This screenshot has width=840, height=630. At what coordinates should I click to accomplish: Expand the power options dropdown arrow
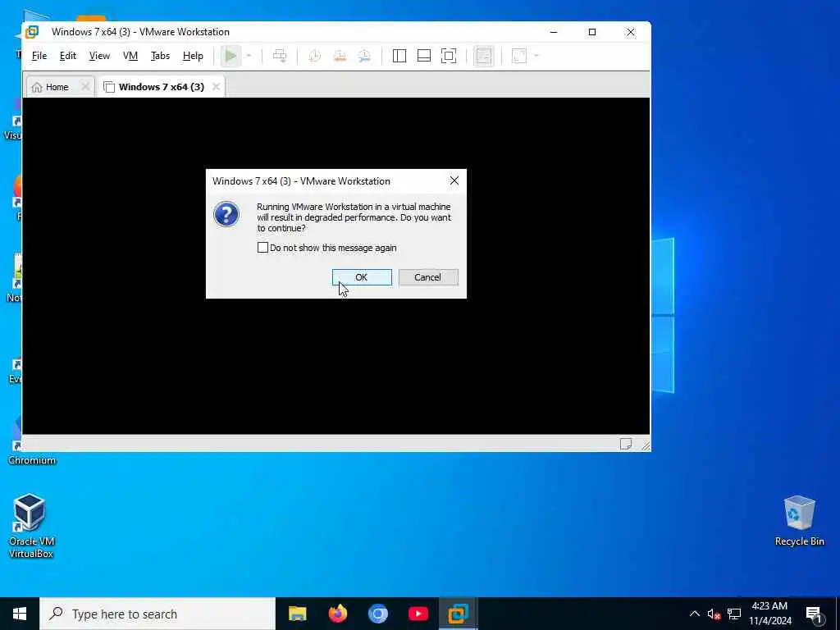tap(249, 56)
